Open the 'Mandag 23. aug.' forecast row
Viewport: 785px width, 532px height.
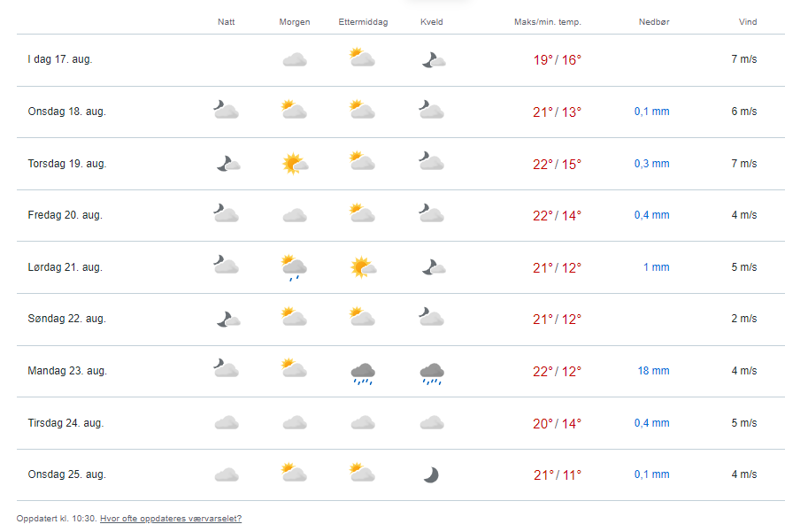pyautogui.click(x=67, y=371)
